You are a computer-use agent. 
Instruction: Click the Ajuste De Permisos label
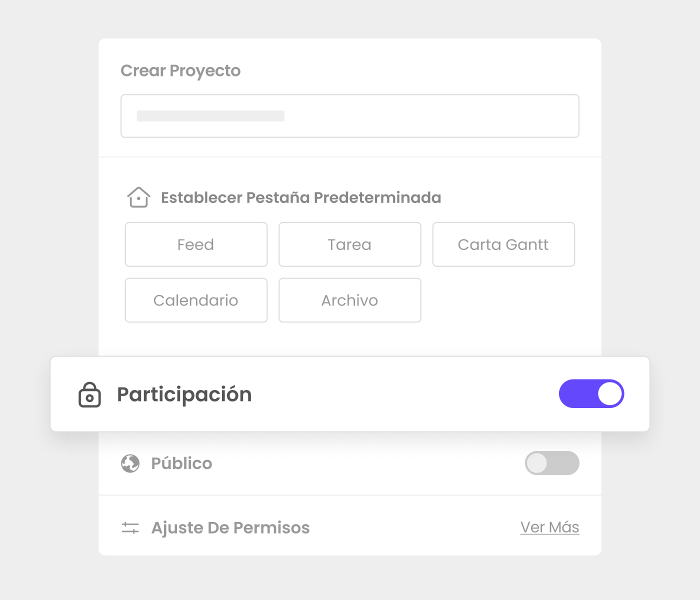(230, 528)
